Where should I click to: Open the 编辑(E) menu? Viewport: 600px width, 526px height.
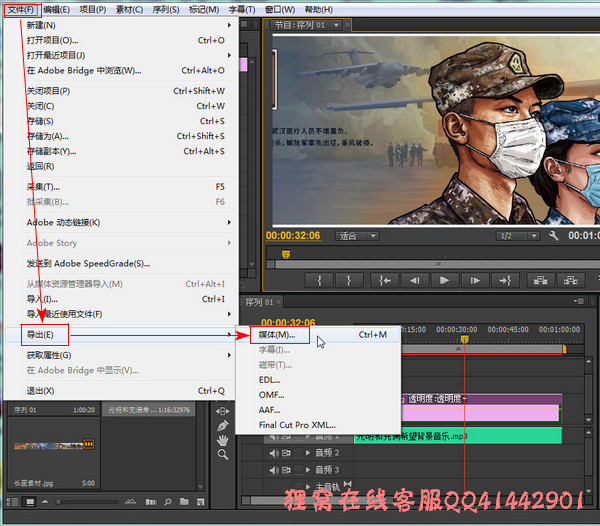coord(57,10)
